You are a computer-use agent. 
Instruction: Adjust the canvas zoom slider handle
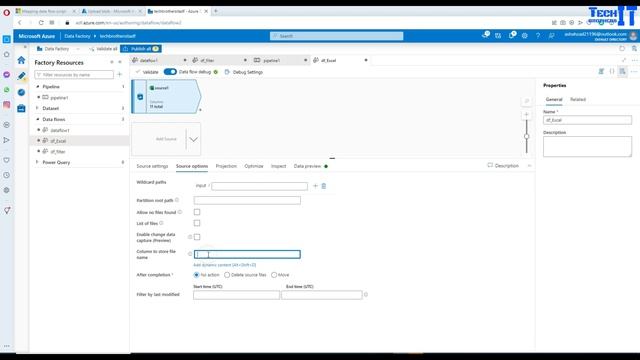pyautogui.click(x=527, y=136)
